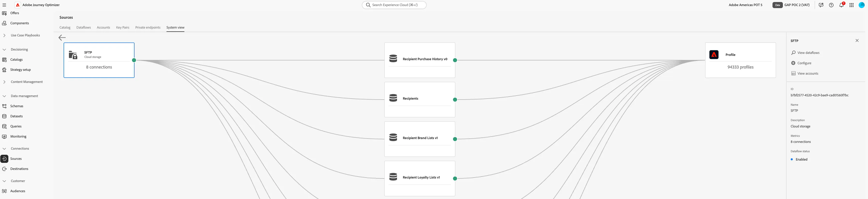This screenshot has width=868, height=199.
Task: Switch to the Dataflows tab
Action: (x=84, y=28)
